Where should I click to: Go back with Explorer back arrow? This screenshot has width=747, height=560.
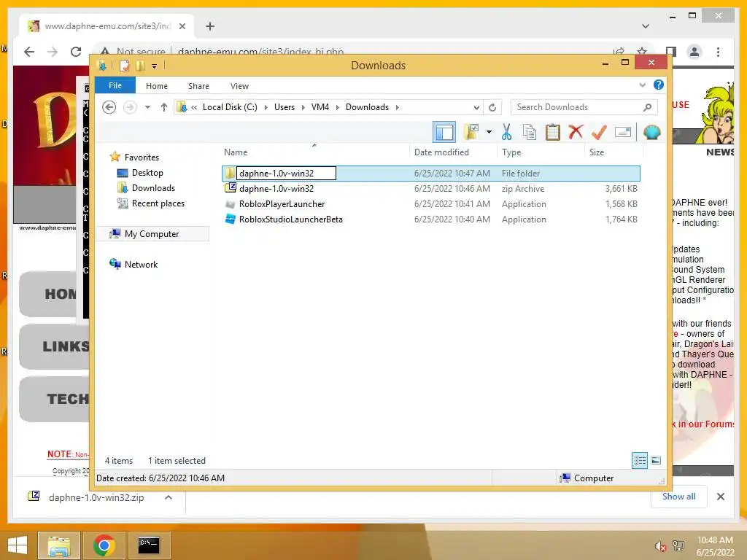point(109,107)
